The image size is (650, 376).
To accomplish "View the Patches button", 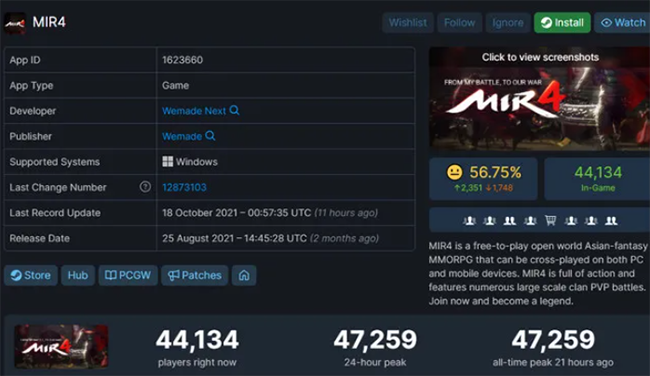I will 194,275.
